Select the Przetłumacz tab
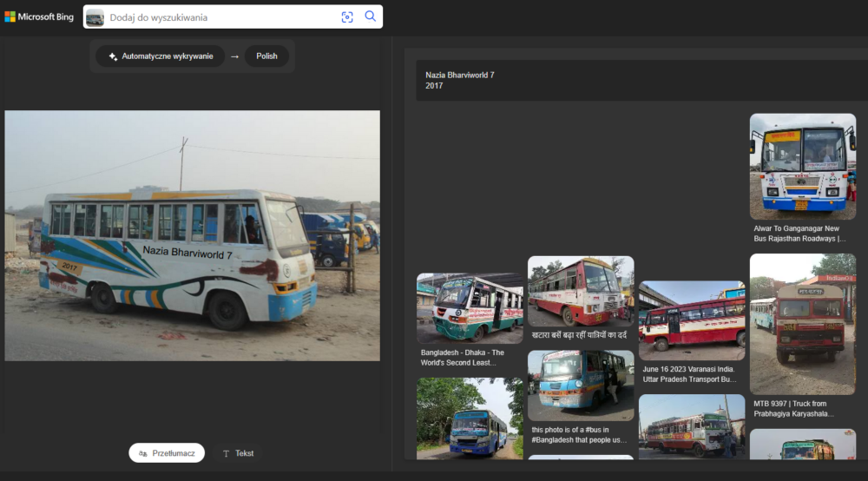The image size is (868, 481). pyautogui.click(x=167, y=453)
